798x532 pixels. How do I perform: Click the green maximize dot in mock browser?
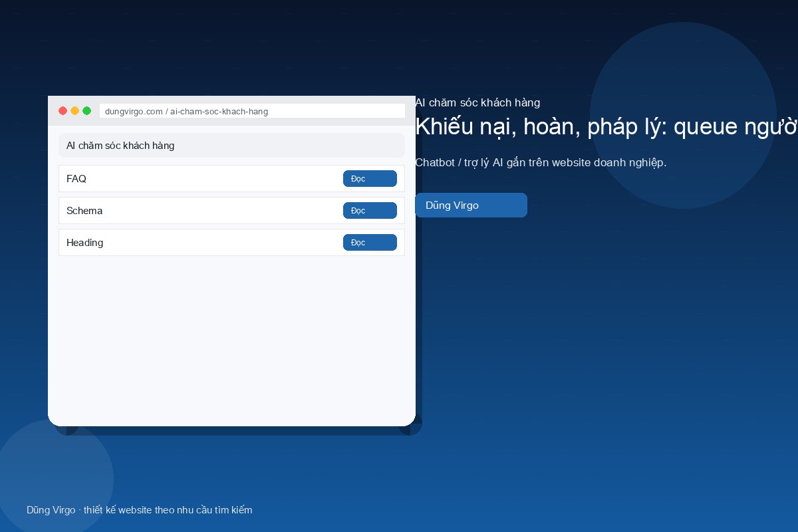click(87, 111)
